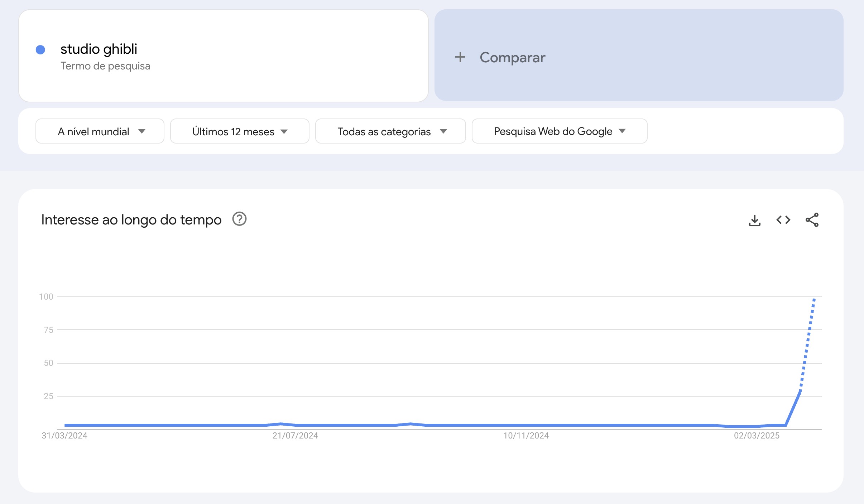
Task: Click the Interesse ao longo do tempo heading
Action: [131, 220]
